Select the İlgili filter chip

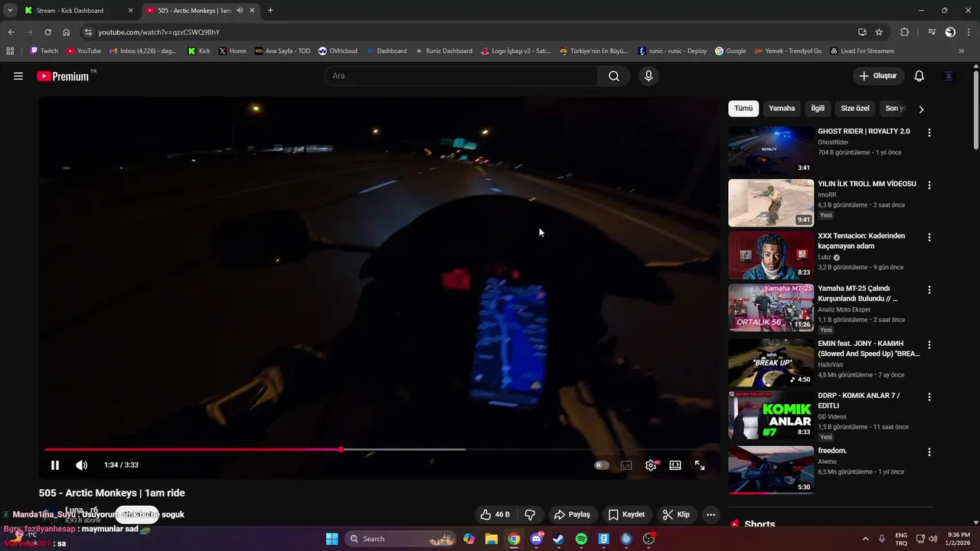818,109
